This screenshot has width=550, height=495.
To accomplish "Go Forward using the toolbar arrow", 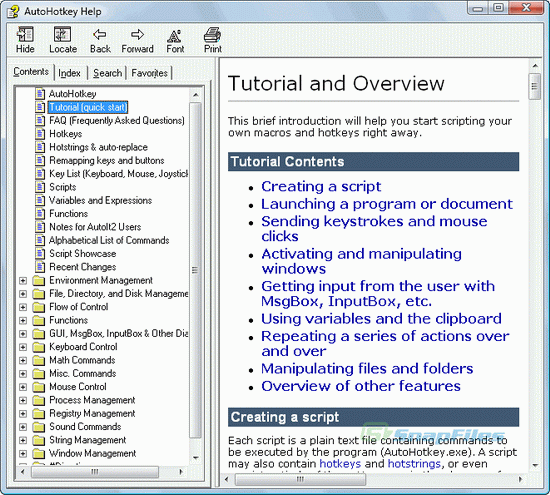I will point(138,39).
